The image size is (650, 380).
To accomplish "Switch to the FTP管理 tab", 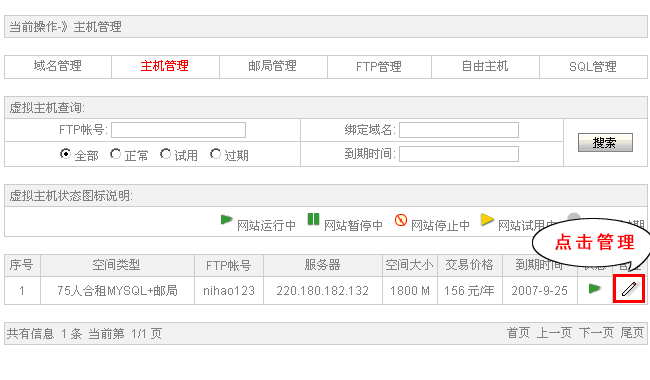I will tap(379, 66).
